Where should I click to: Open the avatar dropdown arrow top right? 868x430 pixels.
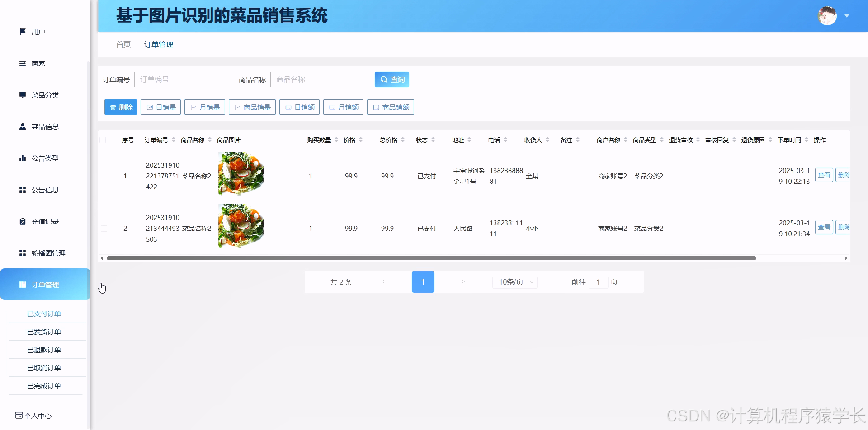click(x=846, y=15)
